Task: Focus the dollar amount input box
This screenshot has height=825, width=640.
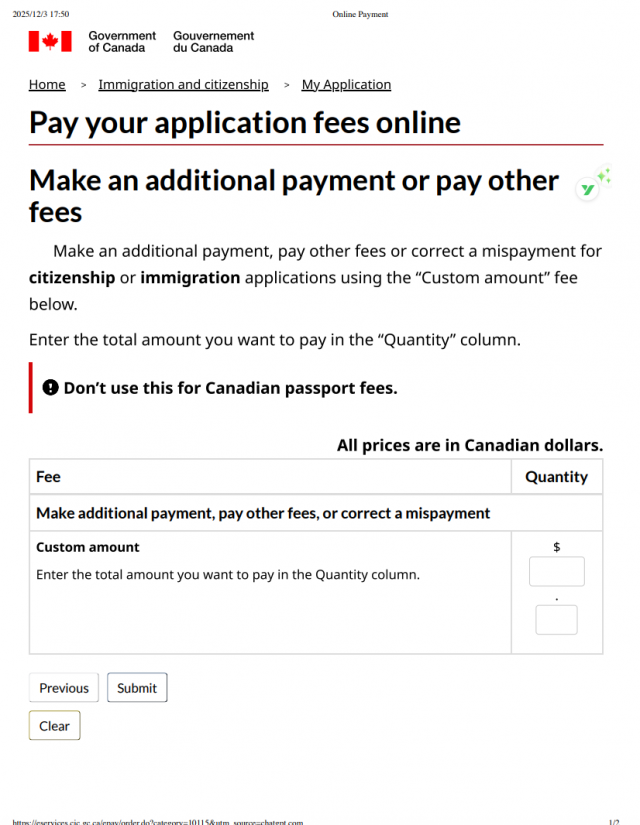Action: 556,572
